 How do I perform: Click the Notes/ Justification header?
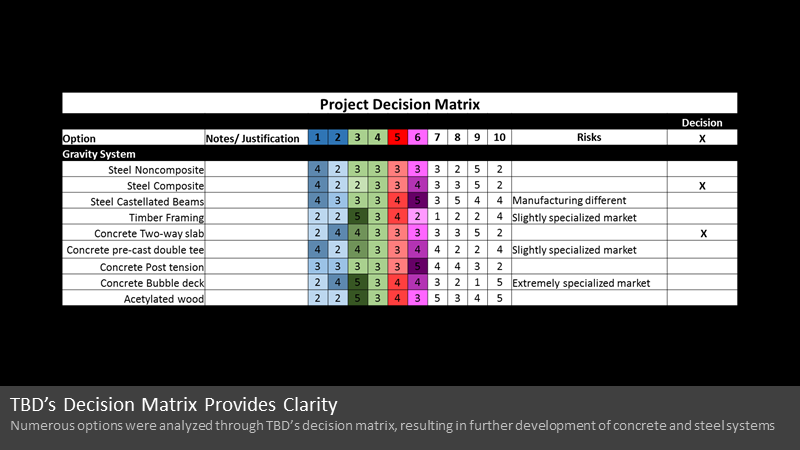pos(253,138)
